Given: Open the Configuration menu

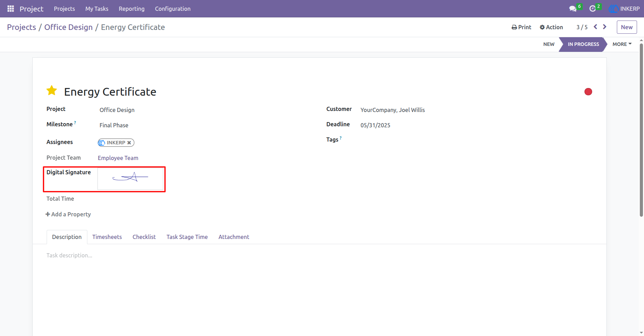Looking at the screenshot, I should [173, 9].
